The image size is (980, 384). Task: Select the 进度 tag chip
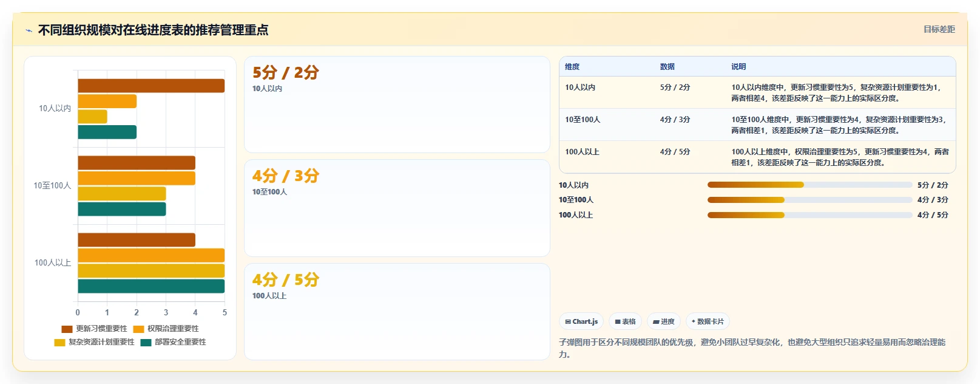point(664,321)
